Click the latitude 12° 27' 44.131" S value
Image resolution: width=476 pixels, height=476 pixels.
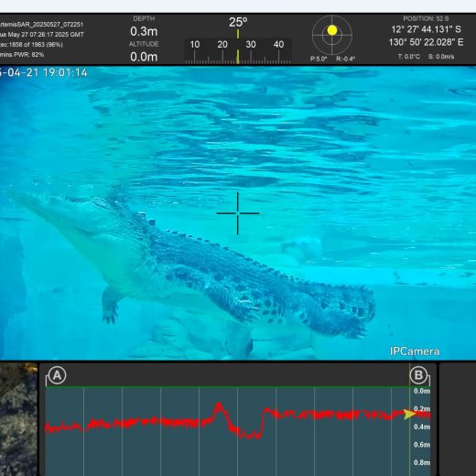coord(426,29)
